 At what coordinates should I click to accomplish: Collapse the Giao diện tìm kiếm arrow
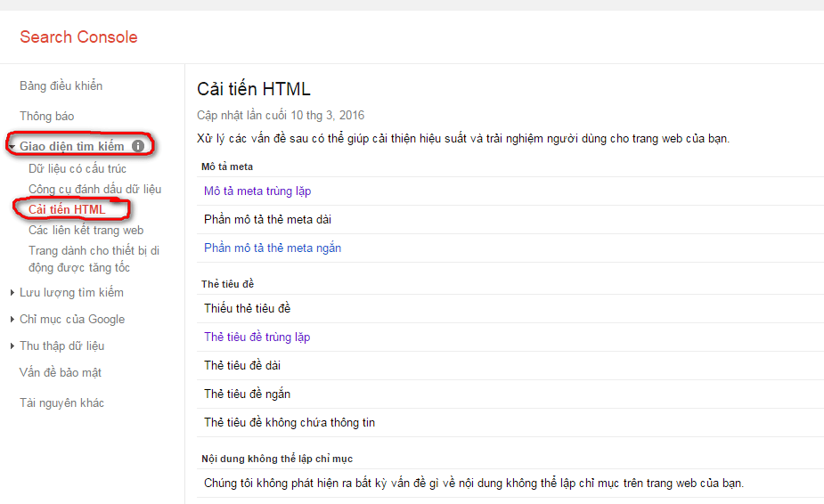[x=12, y=147]
